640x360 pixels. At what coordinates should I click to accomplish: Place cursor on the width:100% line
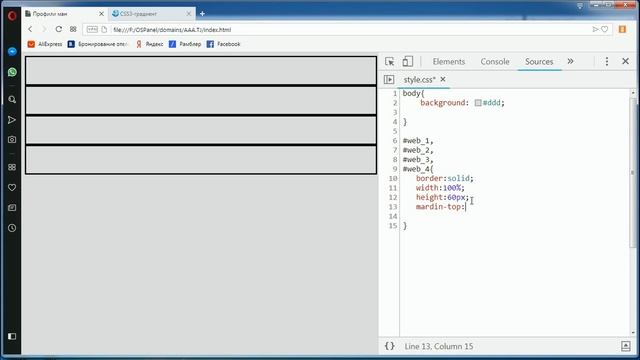[x=440, y=188]
